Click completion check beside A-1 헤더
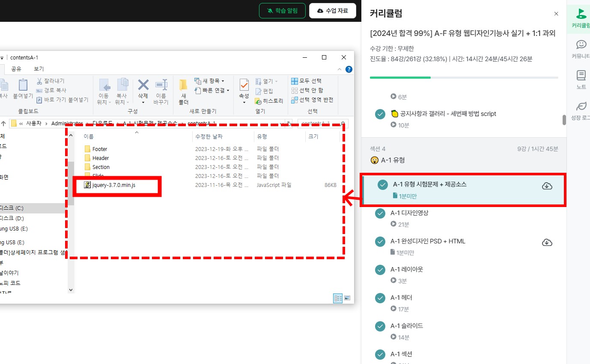 [380, 298]
